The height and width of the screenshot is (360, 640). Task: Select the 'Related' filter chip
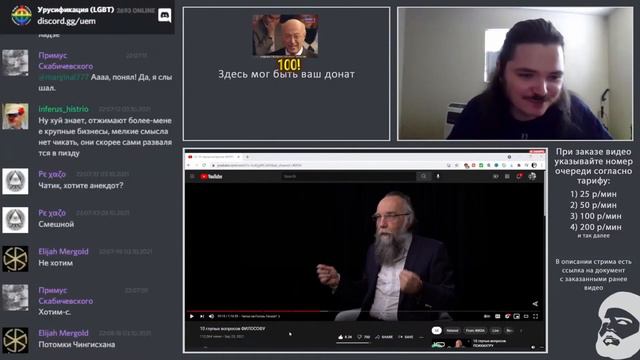click(x=452, y=331)
